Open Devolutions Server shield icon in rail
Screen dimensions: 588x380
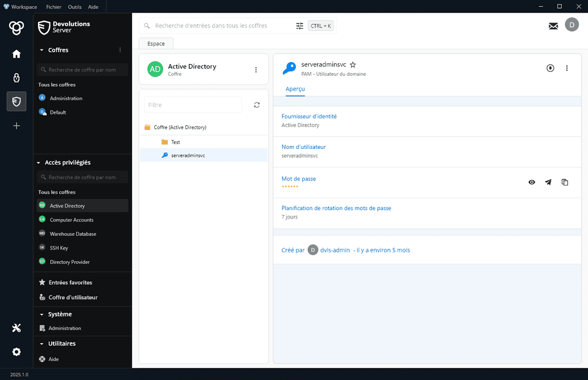point(16,102)
